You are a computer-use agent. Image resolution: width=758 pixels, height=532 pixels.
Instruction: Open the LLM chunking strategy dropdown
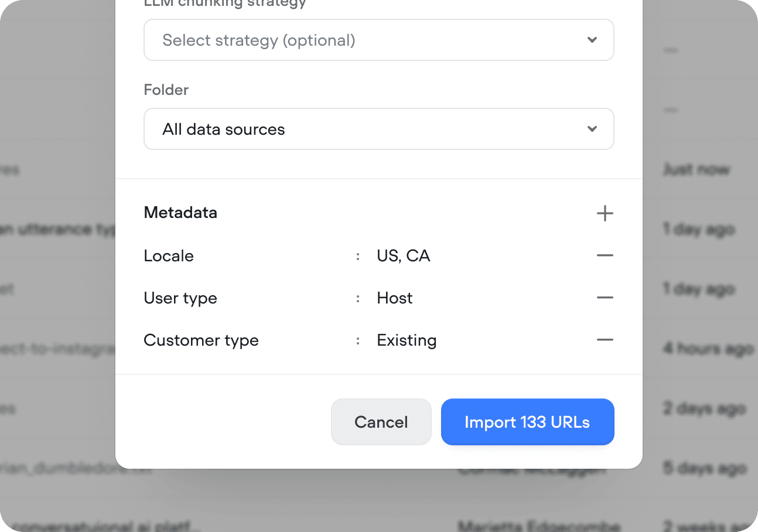pyautogui.click(x=379, y=40)
